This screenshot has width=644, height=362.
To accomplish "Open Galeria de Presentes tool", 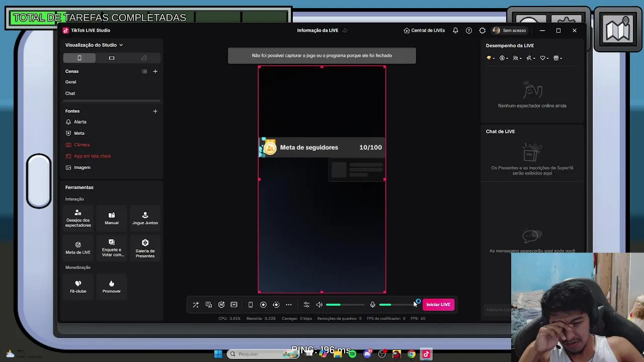I will [x=145, y=248].
